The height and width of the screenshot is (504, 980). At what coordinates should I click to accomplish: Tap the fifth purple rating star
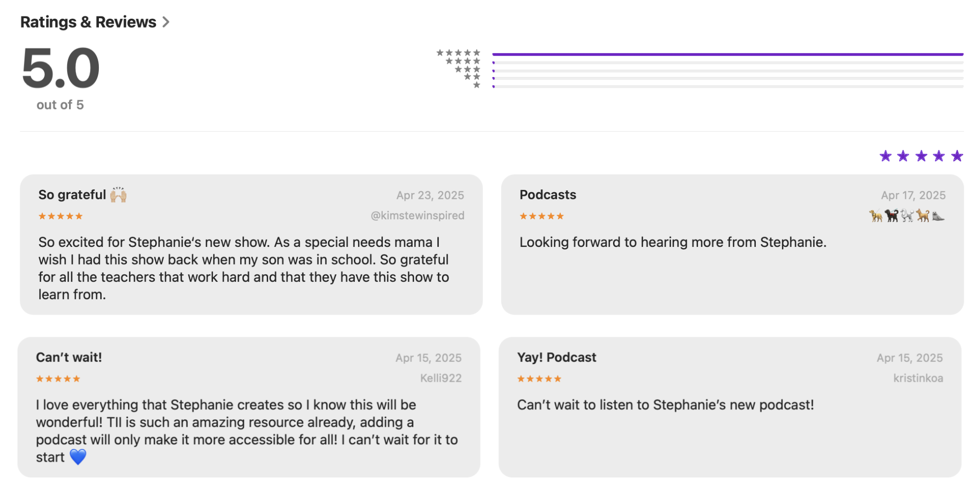coord(957,156)
